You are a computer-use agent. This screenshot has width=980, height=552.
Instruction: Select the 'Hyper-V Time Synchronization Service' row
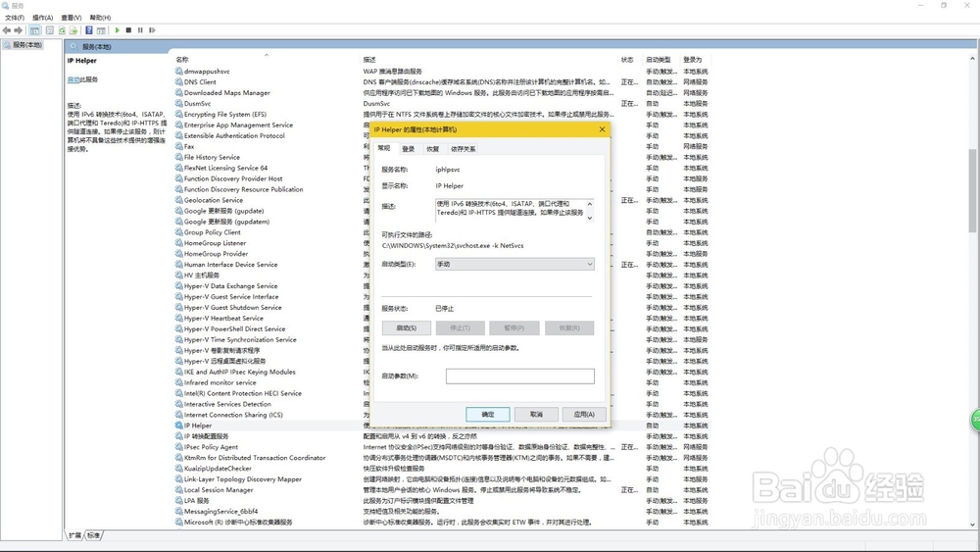(x=443, y=339)
